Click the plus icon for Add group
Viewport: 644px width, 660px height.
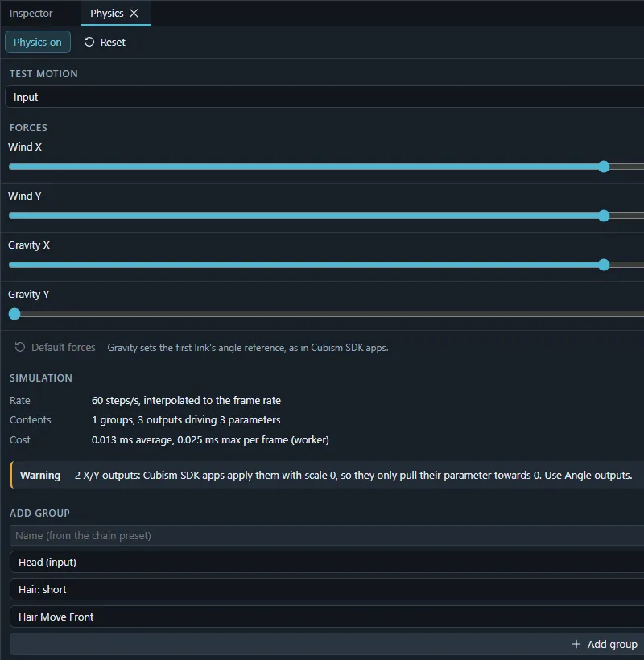pos(576,644)
